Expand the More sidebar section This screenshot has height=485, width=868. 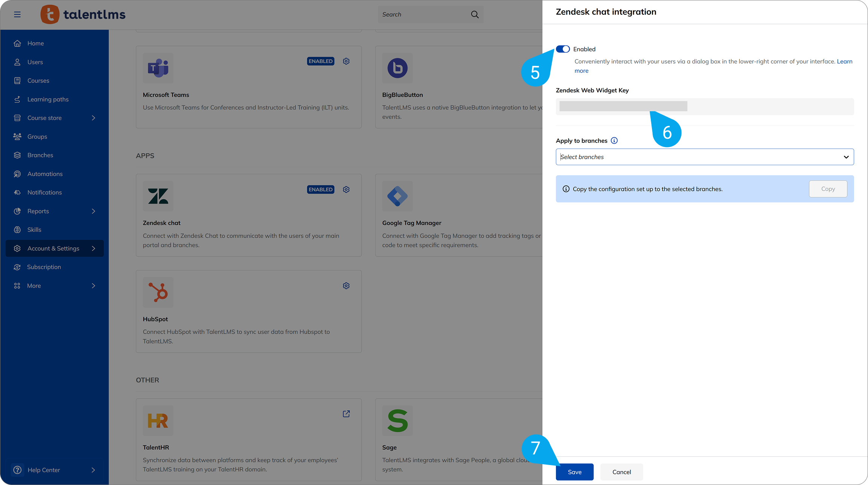93,286
